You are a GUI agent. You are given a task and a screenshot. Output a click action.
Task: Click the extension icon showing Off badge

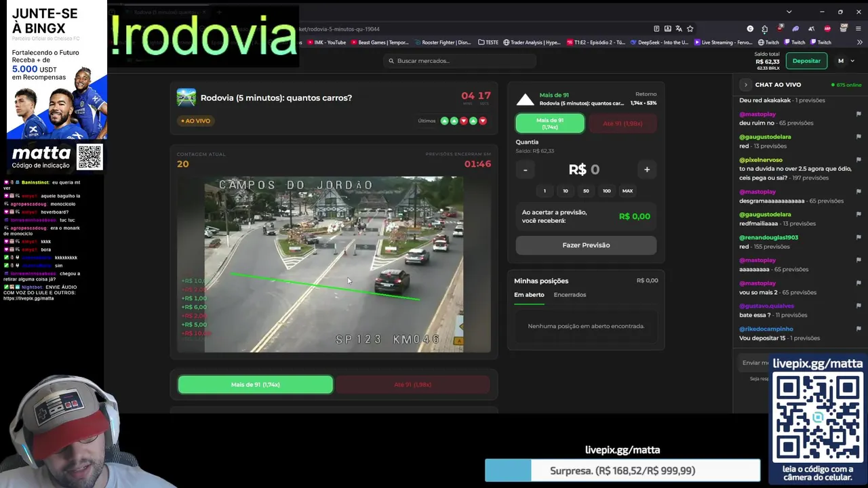[844, 28]
